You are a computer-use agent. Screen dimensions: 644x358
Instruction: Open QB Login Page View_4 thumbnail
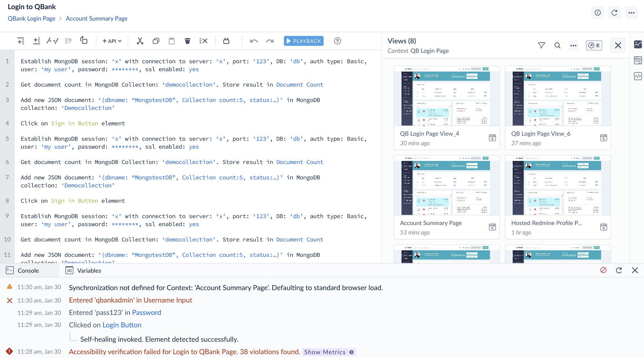click(x=447, y=96)
